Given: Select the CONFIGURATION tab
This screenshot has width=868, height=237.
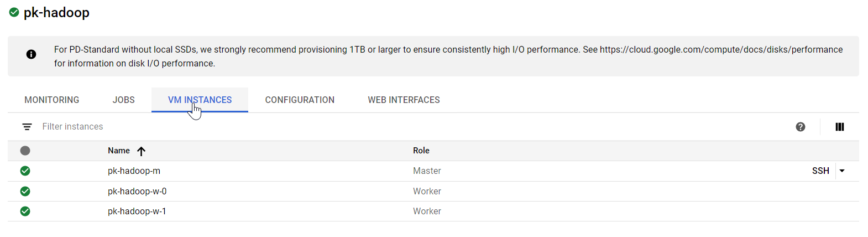Looking at the screenshot, I should [300, 100].
